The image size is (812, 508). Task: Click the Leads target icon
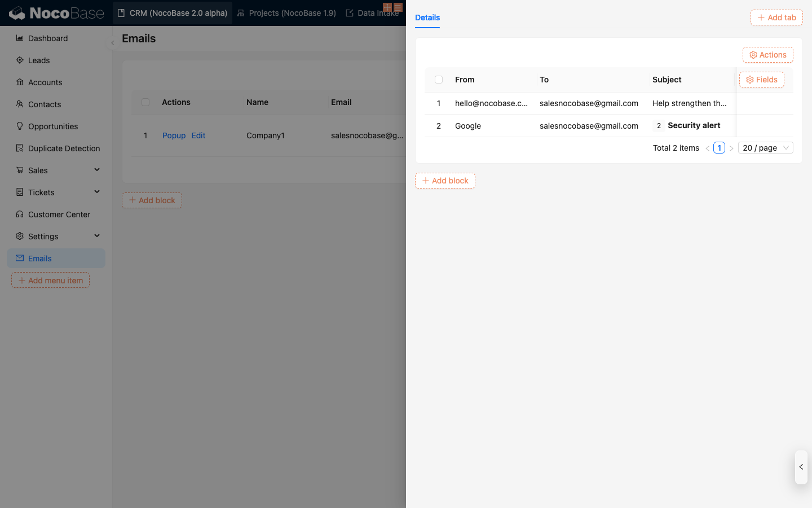click(x=20, y=60)
